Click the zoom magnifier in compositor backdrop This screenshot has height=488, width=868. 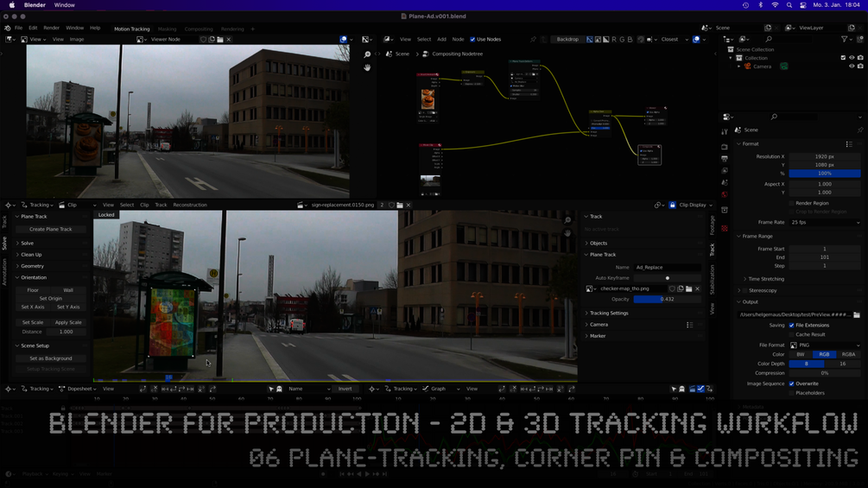tap(367, 54)
